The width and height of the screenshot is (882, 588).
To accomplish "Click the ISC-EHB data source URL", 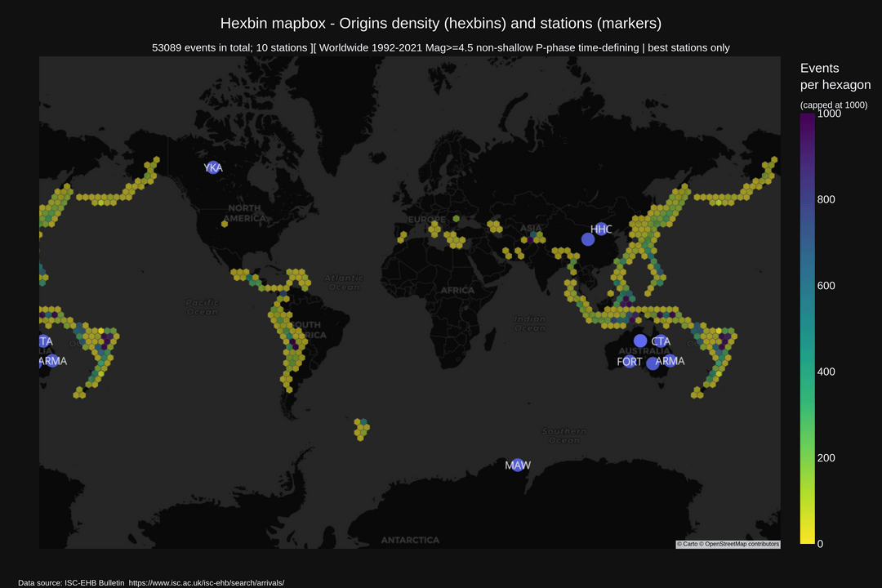I will tap(207, 582).
